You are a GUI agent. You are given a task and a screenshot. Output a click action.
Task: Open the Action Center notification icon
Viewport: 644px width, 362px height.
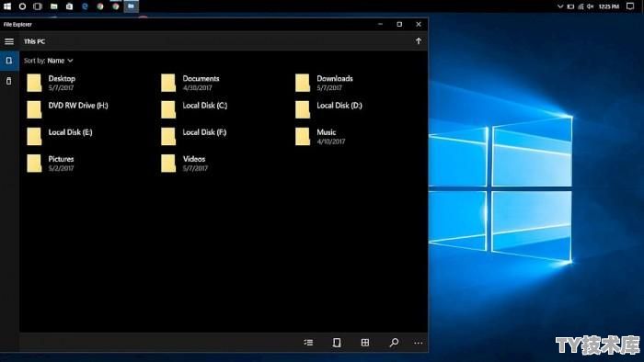pos(630,6)
